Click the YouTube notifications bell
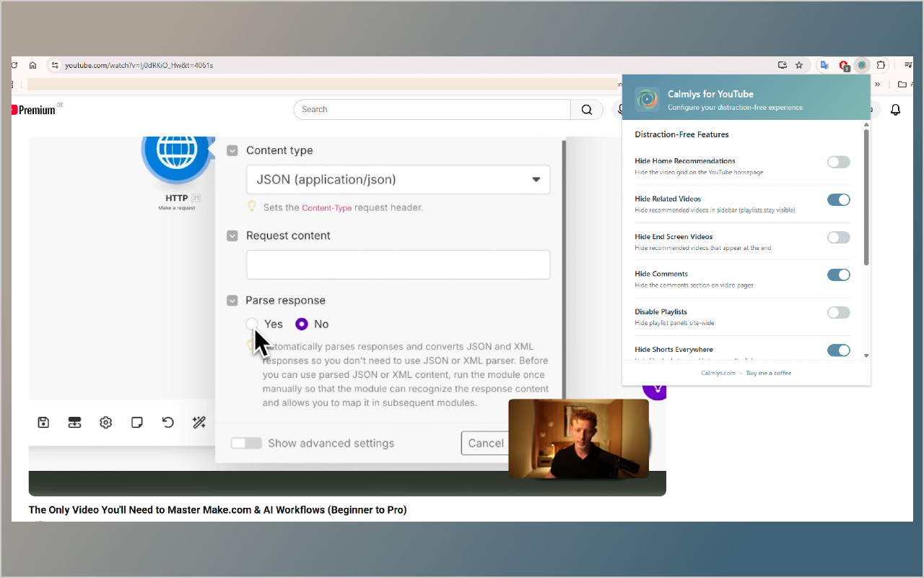The image size is (924, 578). (895, 109)
